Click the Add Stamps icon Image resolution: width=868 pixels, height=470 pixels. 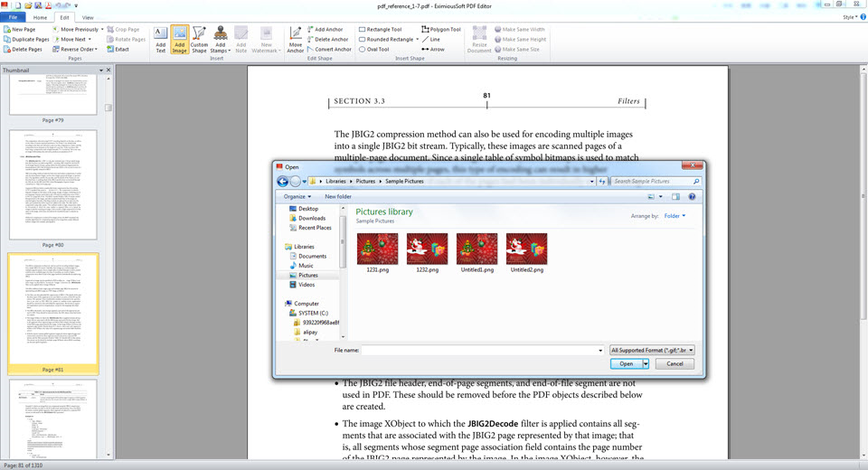[221, 39]
